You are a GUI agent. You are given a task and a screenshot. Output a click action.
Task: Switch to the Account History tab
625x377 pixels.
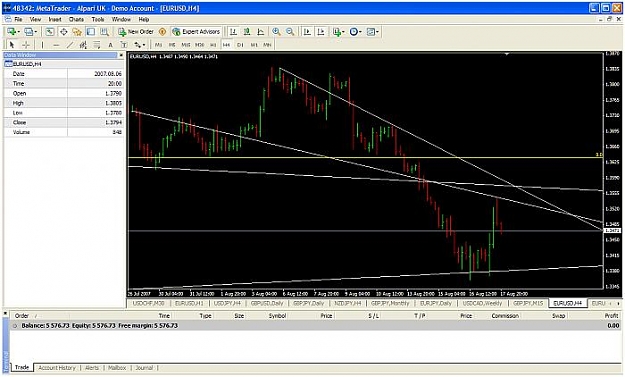(x=57, y=368)
